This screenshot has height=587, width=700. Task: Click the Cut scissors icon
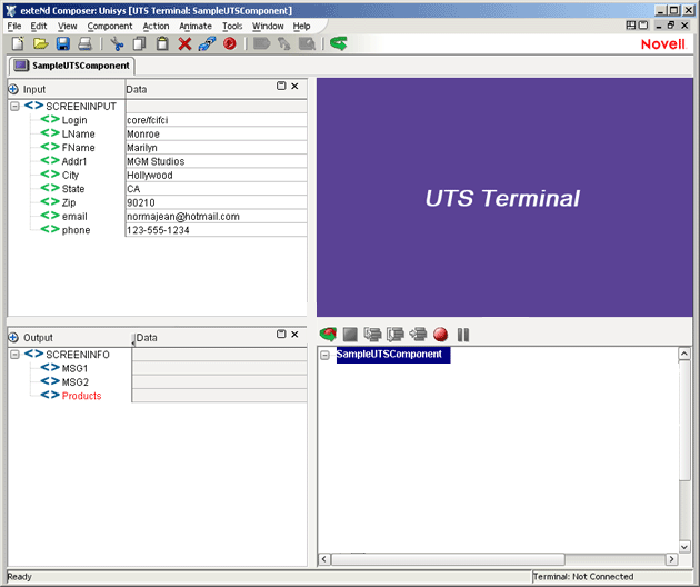pyautogui.click(x=117, y=44)
